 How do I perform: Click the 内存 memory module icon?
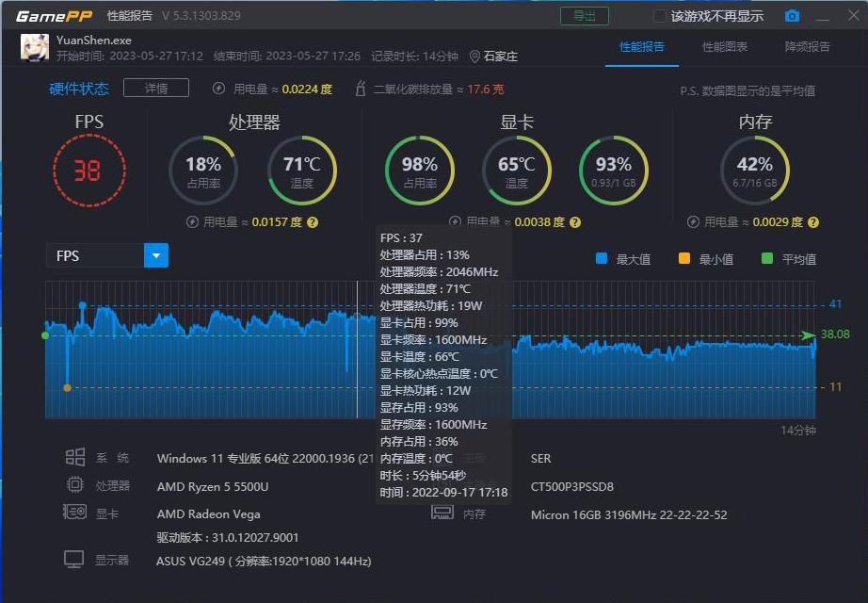442,513
